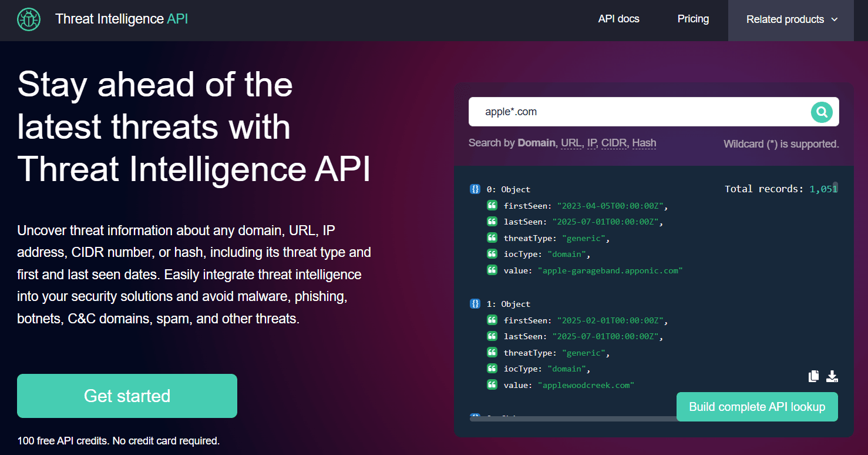Click the vertical scrollbar thumb in results
Viewport: 868px width, 455px height.
point(835,187)
